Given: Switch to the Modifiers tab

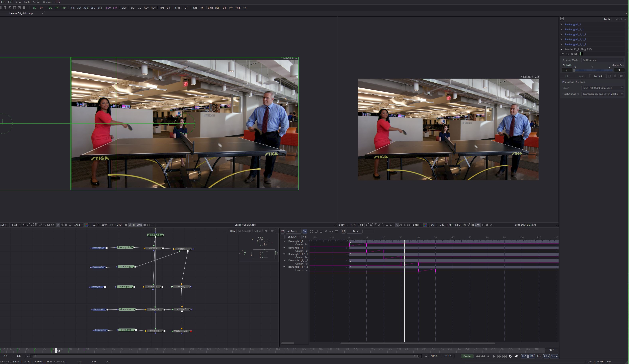Looking at the screenshot, I should 620,19.
